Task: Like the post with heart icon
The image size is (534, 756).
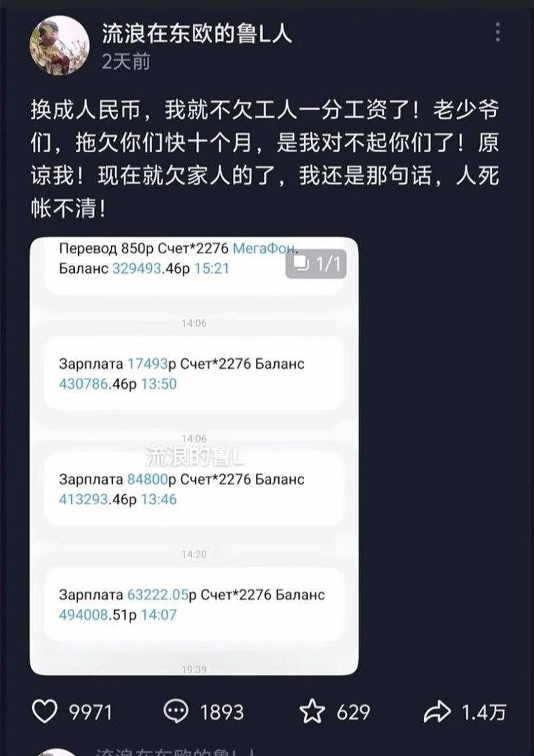Action: 45,711
